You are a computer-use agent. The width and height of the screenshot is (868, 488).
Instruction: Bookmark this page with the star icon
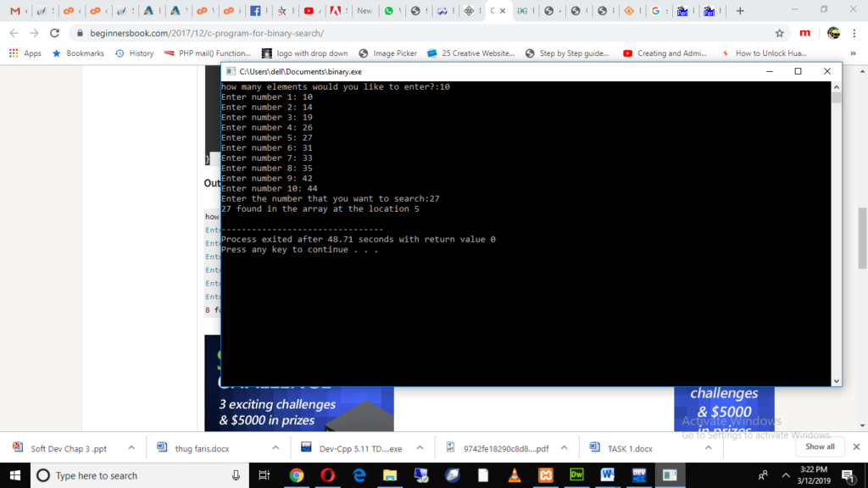click(780, 33)
